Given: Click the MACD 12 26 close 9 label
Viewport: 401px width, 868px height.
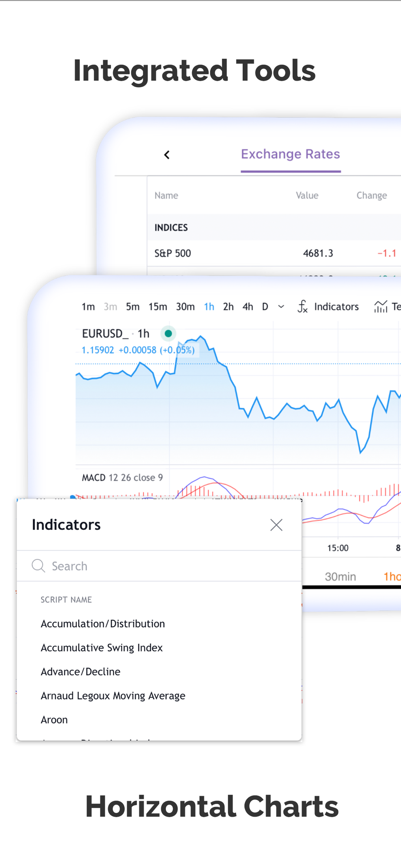Looking at the screenshot, I should (122, 477).
